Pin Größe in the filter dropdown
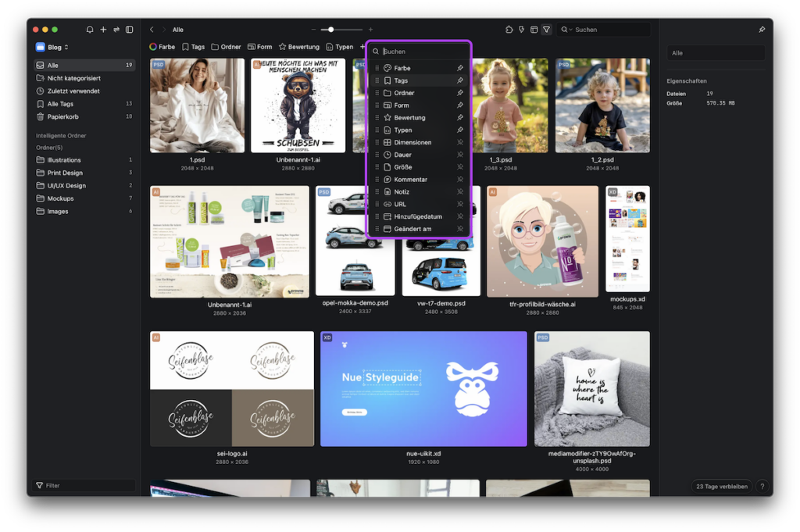800x532 pixels. coord(459,167)
